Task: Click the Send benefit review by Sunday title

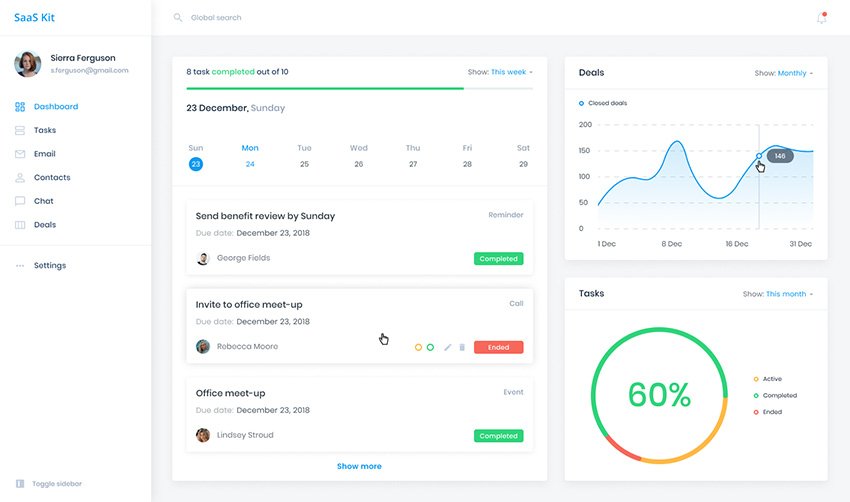Action: point(265,216)
